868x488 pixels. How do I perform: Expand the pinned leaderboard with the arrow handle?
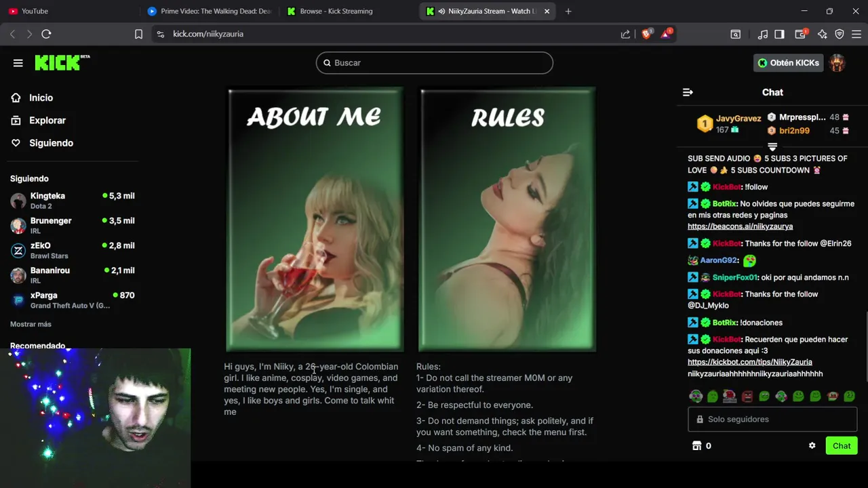[772, 146]
